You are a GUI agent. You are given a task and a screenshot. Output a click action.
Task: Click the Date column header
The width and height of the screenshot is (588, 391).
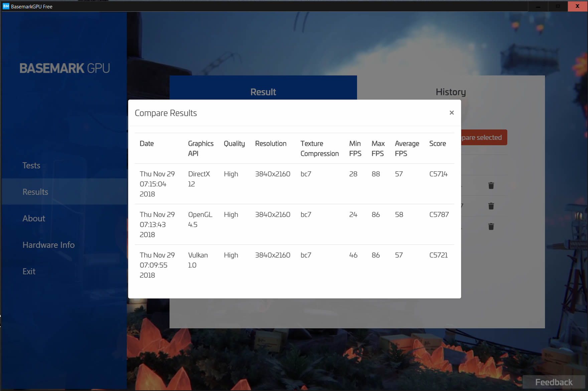pos(147,143)
